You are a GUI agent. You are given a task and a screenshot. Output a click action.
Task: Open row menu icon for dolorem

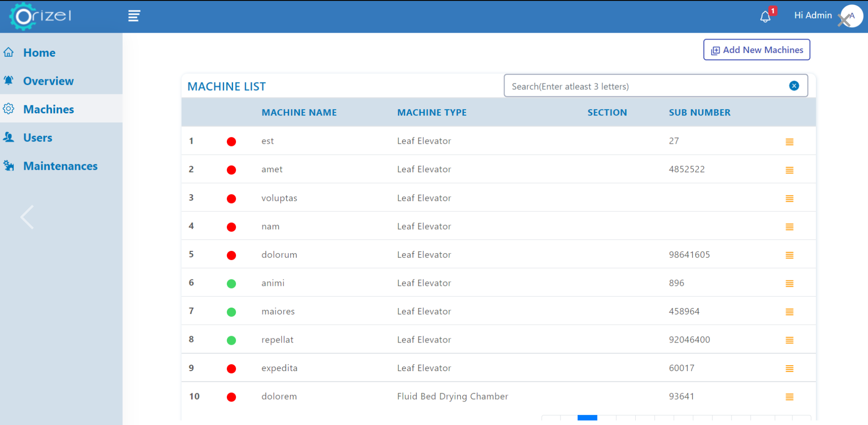coord(789,397)
